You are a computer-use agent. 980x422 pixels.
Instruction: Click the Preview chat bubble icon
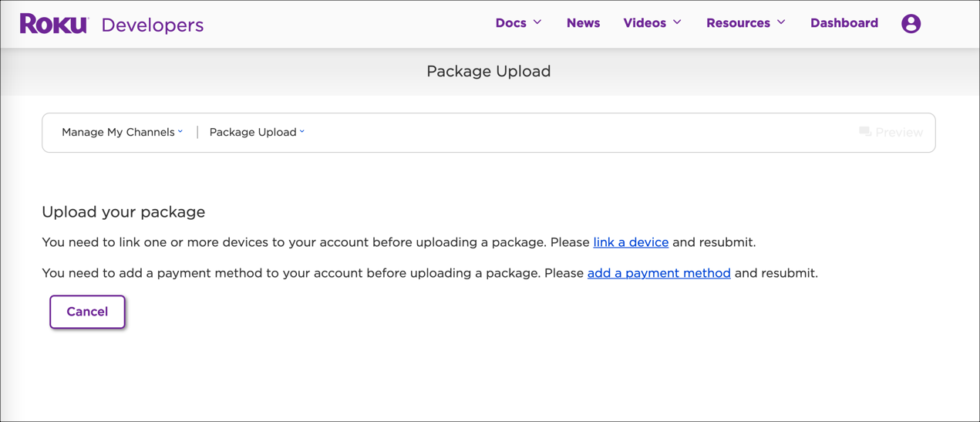(x=865, y=132)
